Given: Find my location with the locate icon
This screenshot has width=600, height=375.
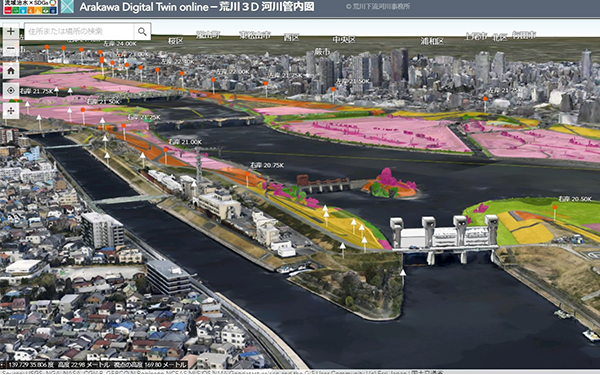Looking at the screenshot, I should 11,91.
